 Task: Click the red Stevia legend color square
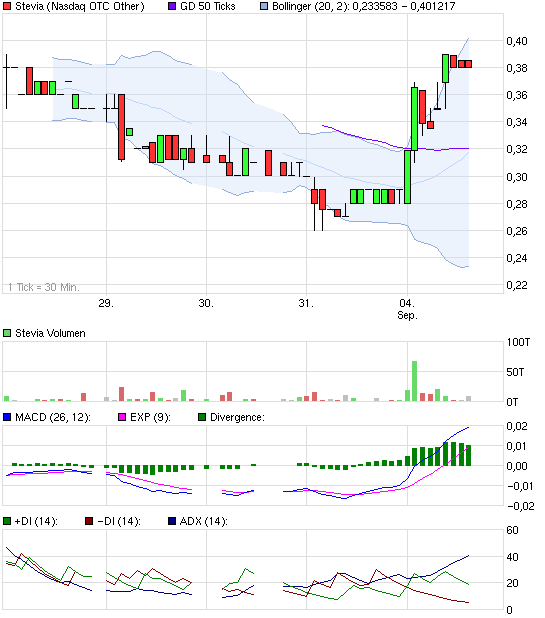coord(7,6)
